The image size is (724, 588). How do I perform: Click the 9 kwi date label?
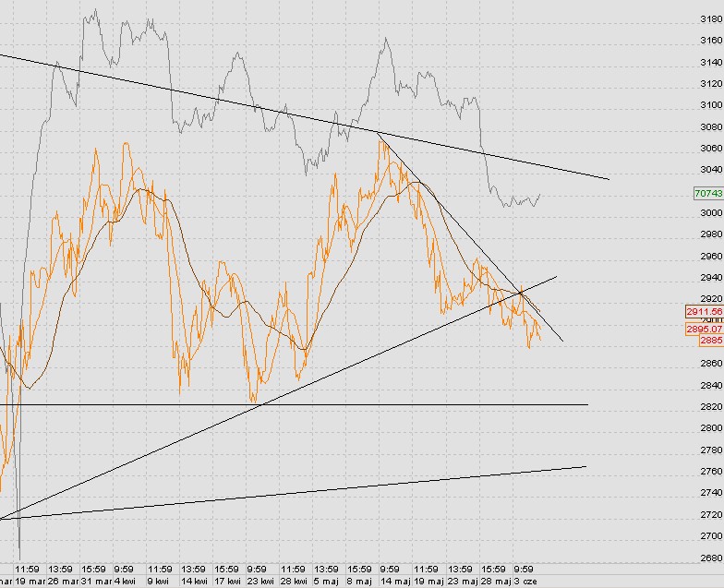click(159, 582)
